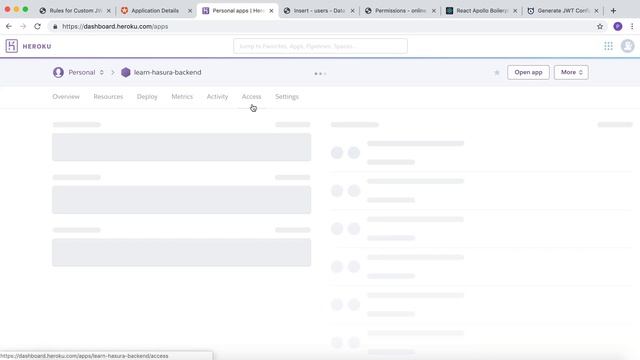Reload the current page
The height and width of the screenshot is (360, 640).
click(x=37, y=27)
